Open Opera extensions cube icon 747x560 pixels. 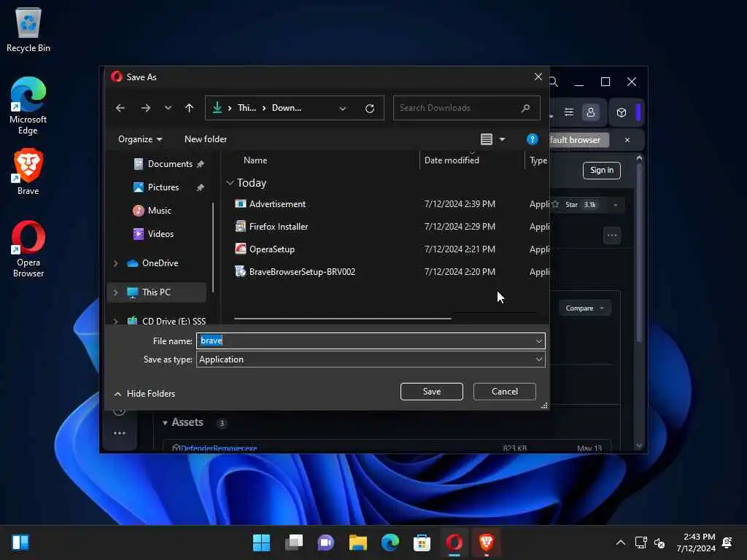622,112
